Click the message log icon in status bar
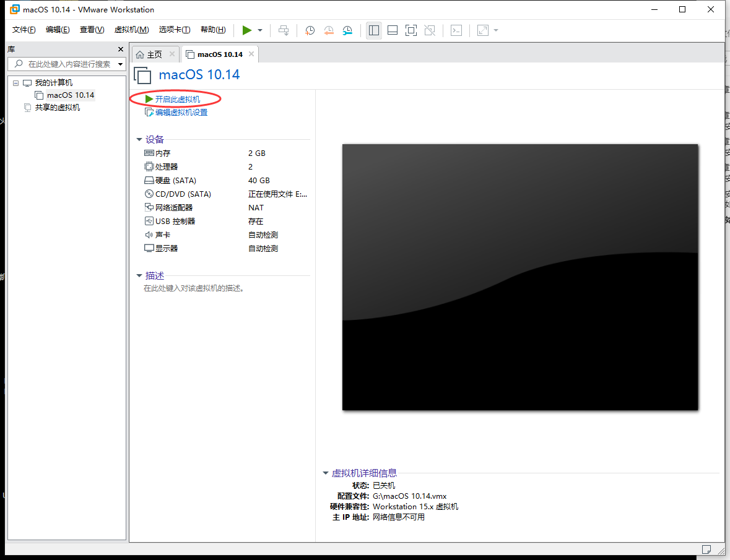 coord(706,549)
